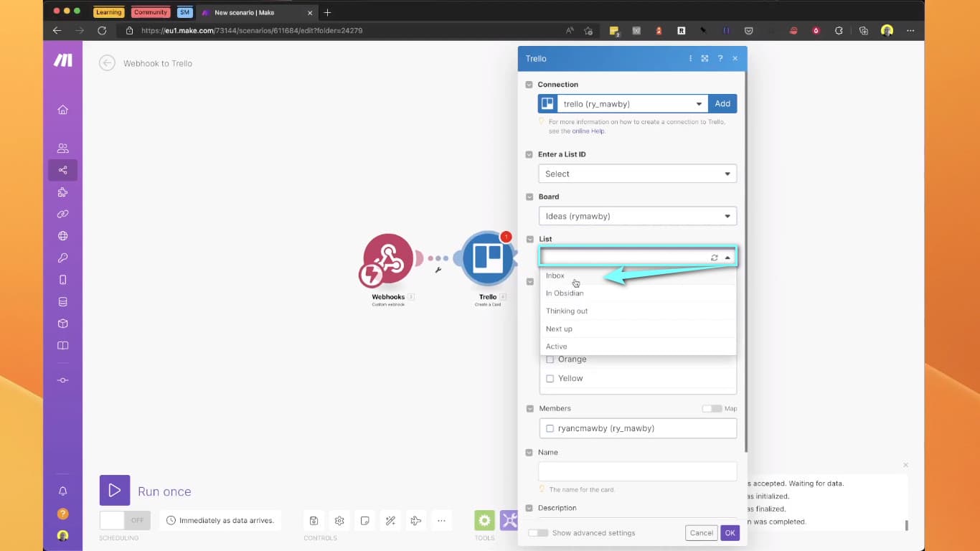The image size is (980, 551).
Task: Open the Enter a List ID dropdown
Action: tap(637, 174)
